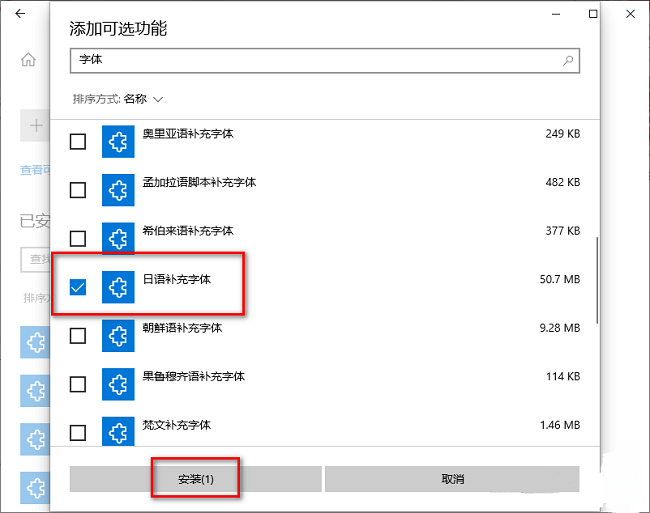Click into the 字体 search field

[x=325, y=60]
